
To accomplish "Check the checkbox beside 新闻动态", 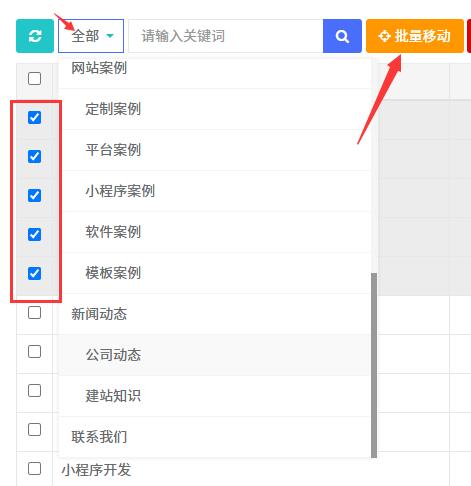I will pos(35,313).
